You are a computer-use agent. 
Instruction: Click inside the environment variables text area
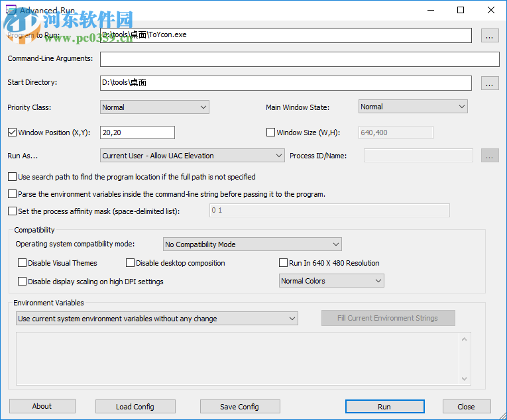click(x=238, y=358)
